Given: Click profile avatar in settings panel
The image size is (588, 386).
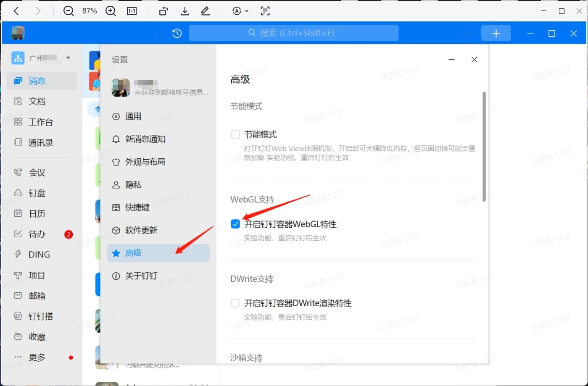Looking at the screenshot, I should point(121,88).
